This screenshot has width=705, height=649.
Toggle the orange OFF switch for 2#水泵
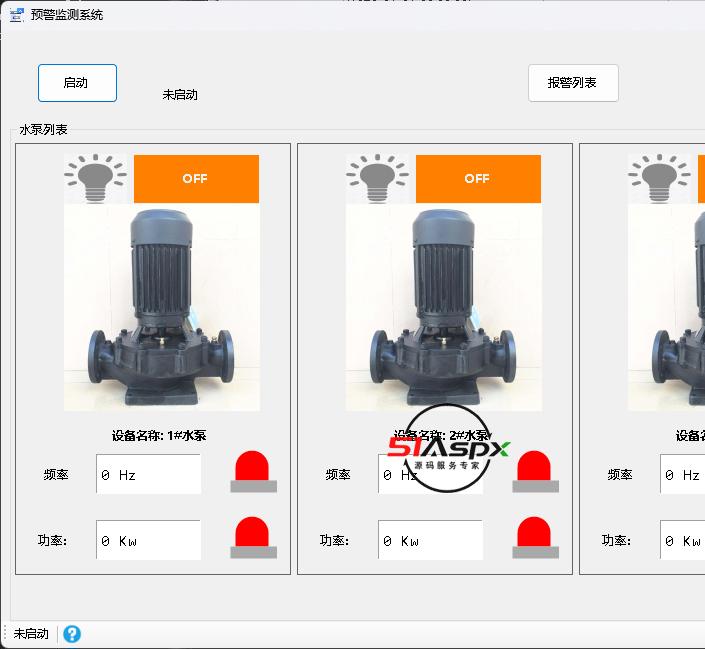pyautogui.click(x=478, y=179)
